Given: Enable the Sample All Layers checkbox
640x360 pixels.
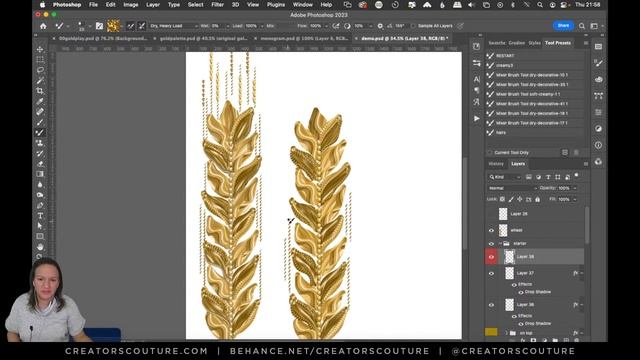Looking at the screenshot, I should pyautogui.click(x=413, y=26).
